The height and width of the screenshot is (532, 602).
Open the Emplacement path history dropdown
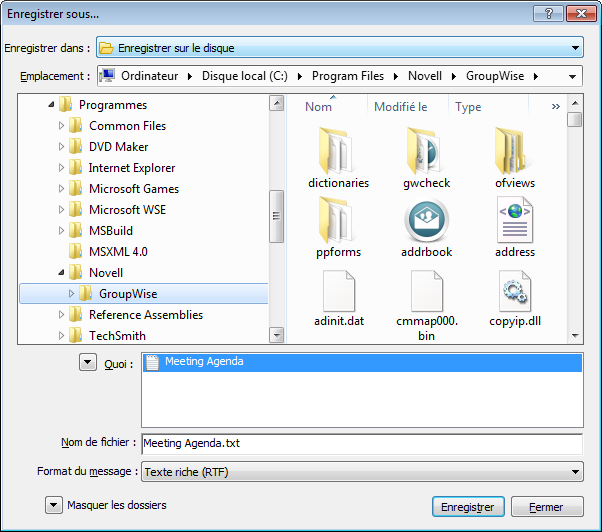click(572, 76)
